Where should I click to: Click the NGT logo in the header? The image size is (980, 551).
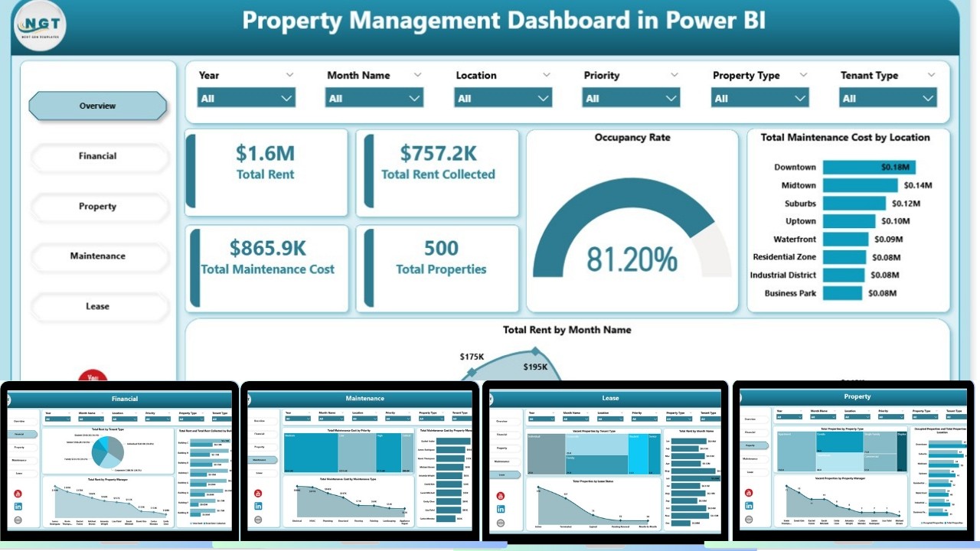tap(40, 24)
